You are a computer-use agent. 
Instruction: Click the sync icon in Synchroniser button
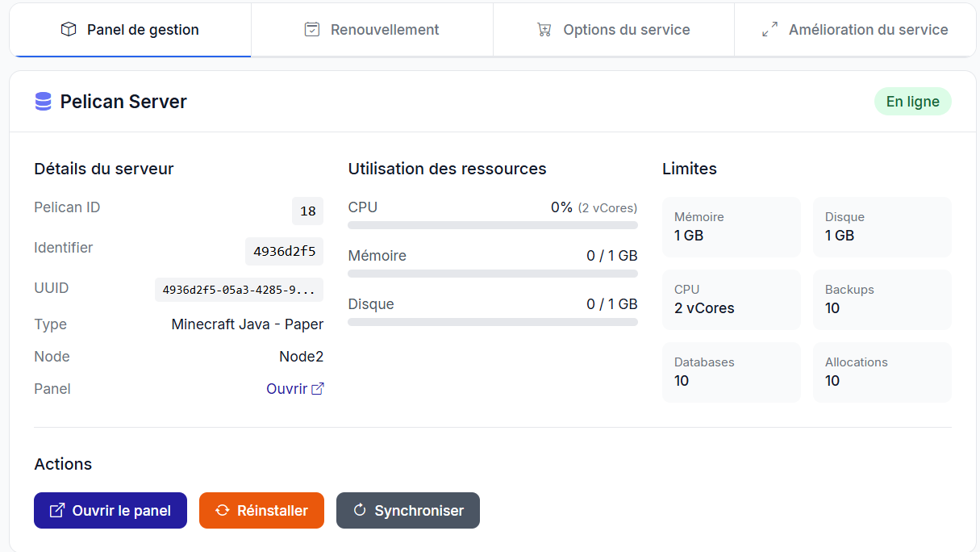tap(360, 511)
